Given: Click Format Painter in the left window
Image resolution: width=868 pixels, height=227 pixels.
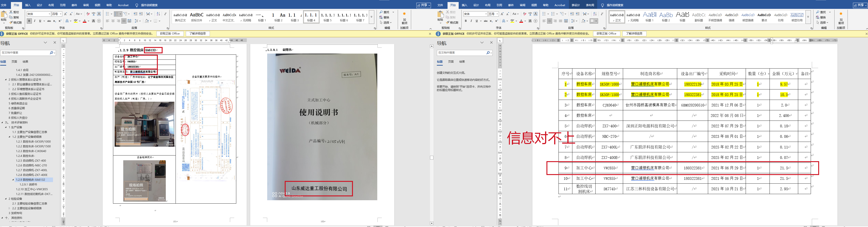Looking at the screenshot, I should (15, 22).
